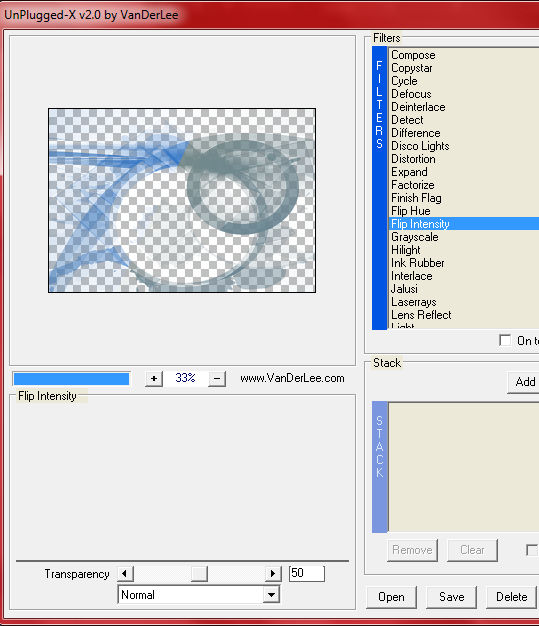The height and width of the screenshot is (626, 539).
Task: Click the Save button
Action: pos(452,597)
